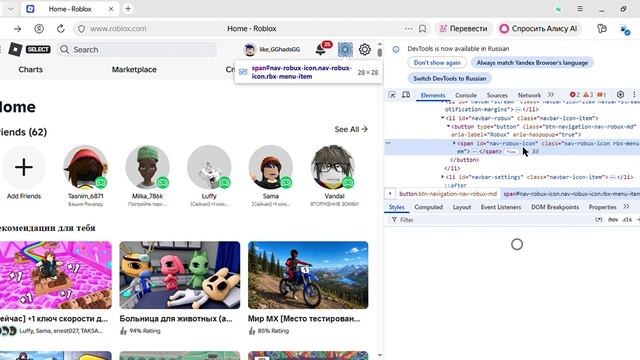This screenshot has width=640, height=360.
Task: Open the browser tab list dropdown arrow
Action: pos(11,9)
